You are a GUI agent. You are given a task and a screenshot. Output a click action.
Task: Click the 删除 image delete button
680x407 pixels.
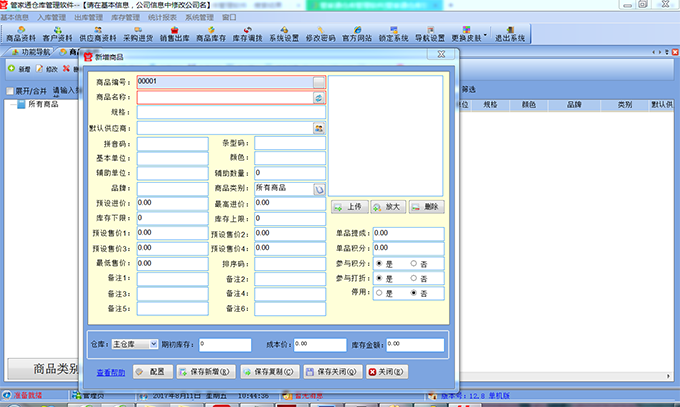tap(426, 207)
